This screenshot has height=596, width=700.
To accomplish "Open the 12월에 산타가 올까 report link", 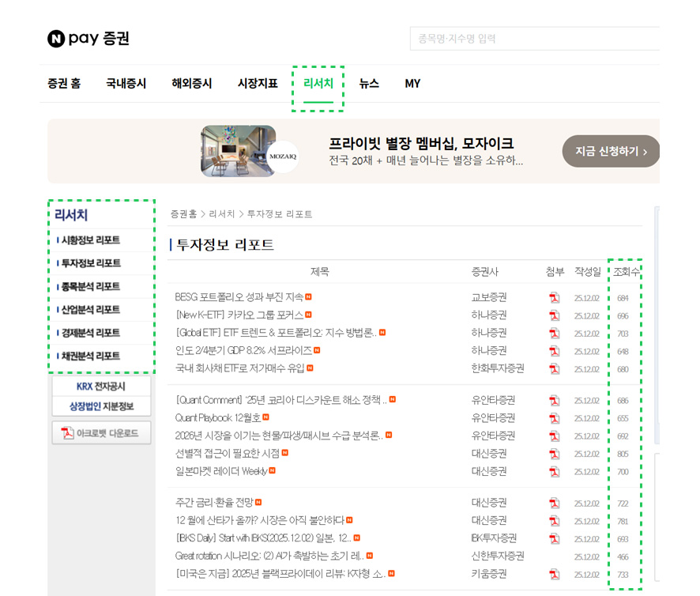I will click(x=260, y=521).
